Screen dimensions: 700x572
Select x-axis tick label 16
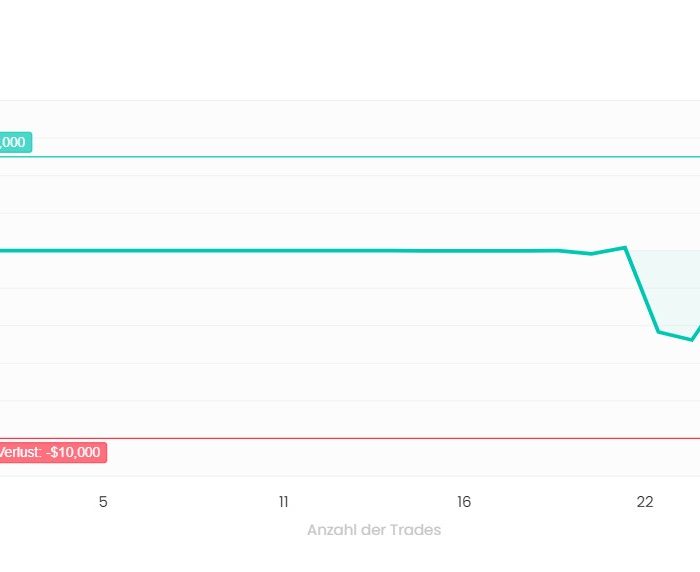(x=464, y=502)
